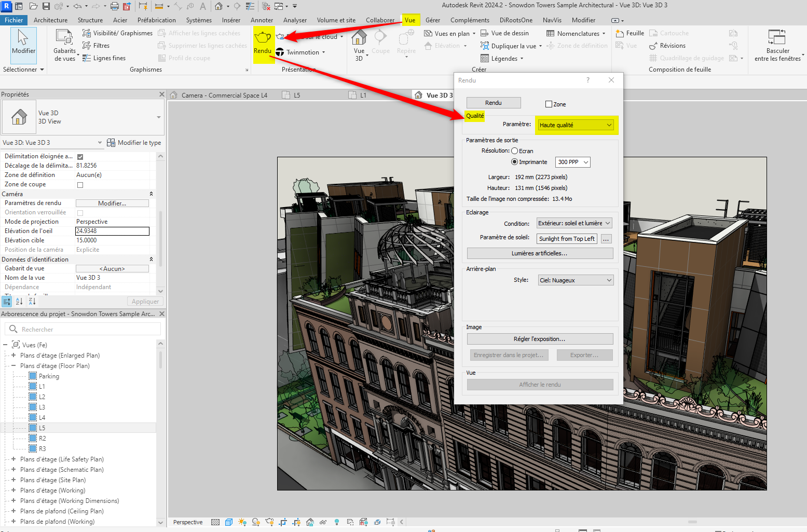Screen dimensions: 807x532
Task: Enable the Zone checkbox in Rendu dialog
Action: [549, 104]
